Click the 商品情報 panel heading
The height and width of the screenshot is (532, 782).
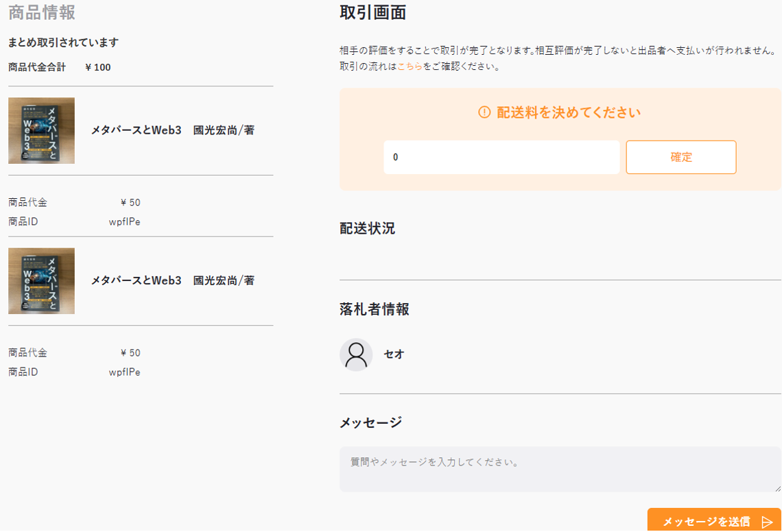[x=42, y=12]
